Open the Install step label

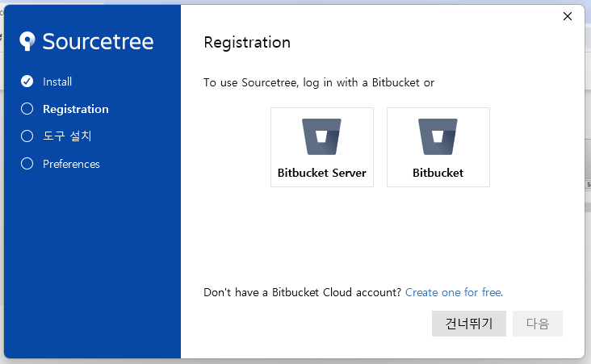[57, 82]
